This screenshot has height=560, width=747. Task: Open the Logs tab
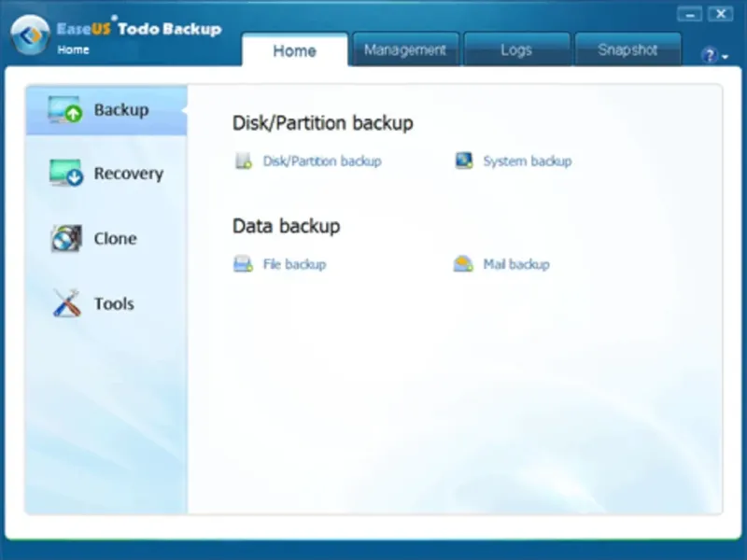pos(517,49)
